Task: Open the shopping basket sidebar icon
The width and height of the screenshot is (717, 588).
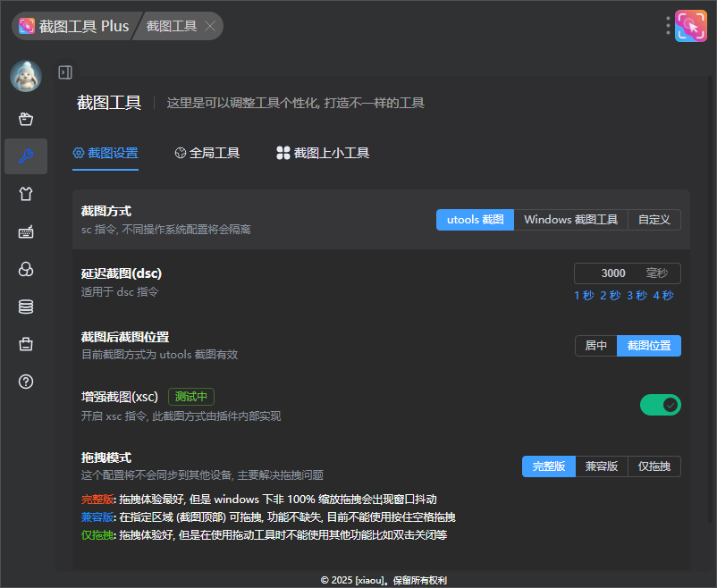Action: click(26, 119)
